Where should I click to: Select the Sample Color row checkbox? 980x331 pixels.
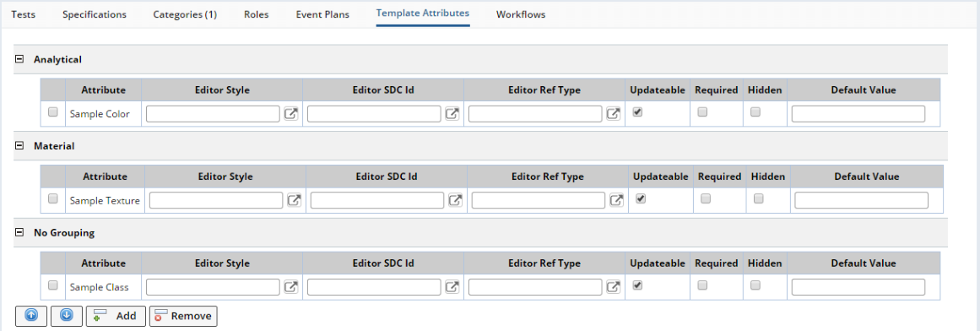click(53, 112)
